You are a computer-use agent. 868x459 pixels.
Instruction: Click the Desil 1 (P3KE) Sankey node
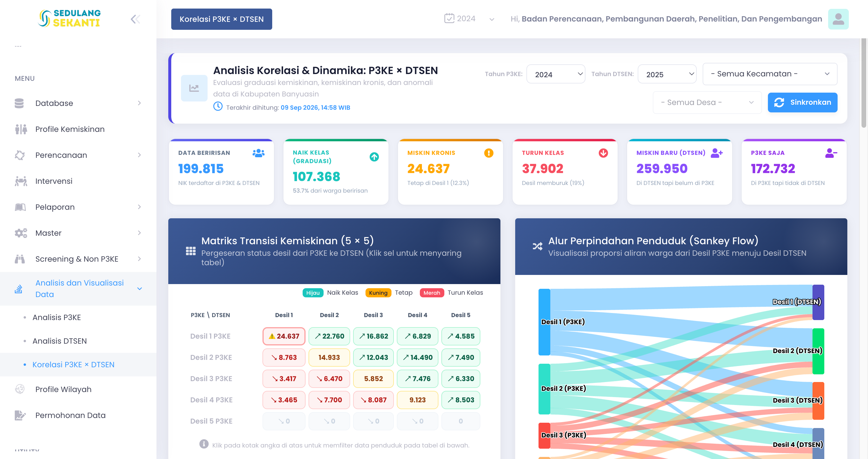[544, 322]
